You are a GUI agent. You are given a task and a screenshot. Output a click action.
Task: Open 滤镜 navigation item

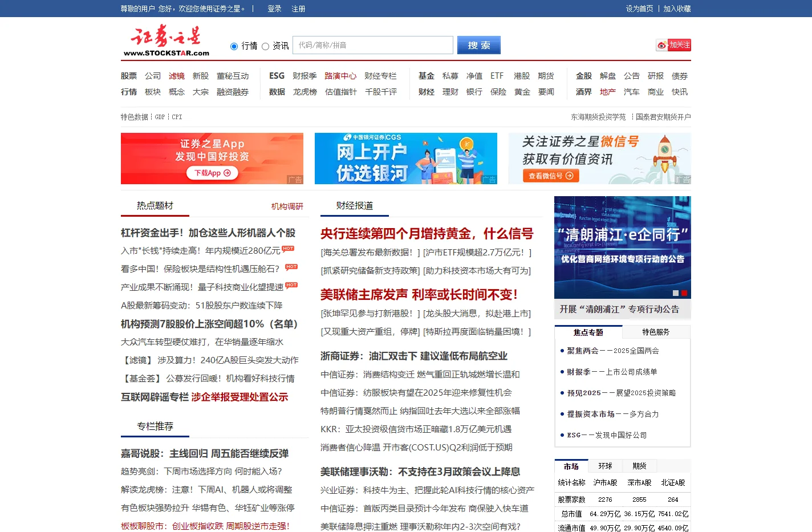click(x=177, y=76)
